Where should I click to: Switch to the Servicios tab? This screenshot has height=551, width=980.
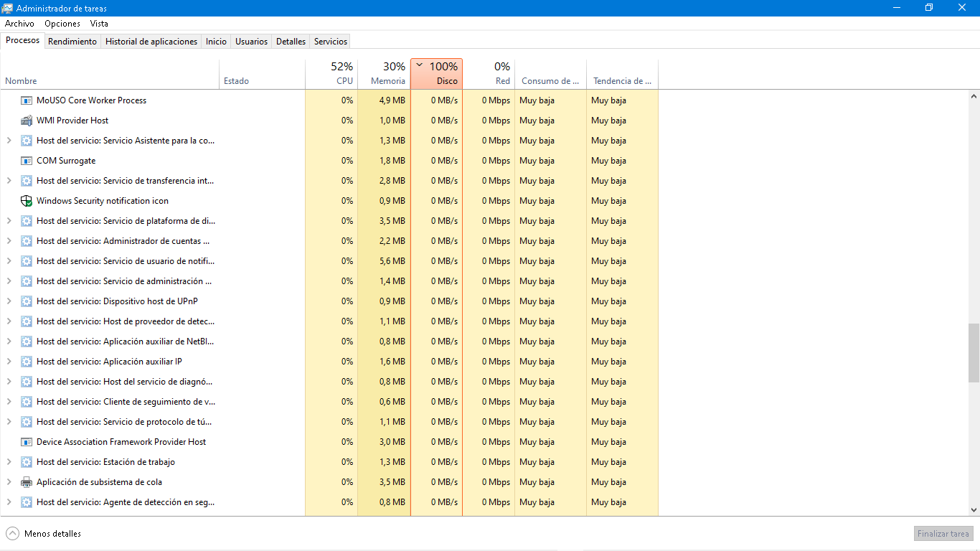[x=331, y=42]
